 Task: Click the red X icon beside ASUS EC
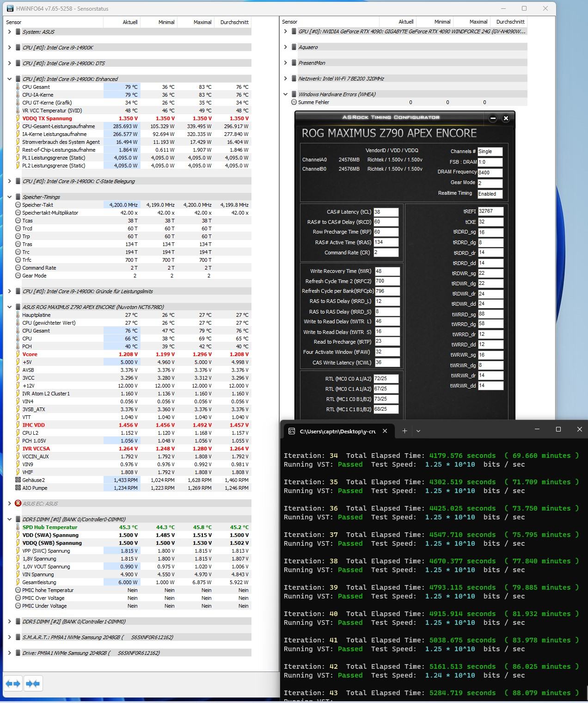coord(18,503)
